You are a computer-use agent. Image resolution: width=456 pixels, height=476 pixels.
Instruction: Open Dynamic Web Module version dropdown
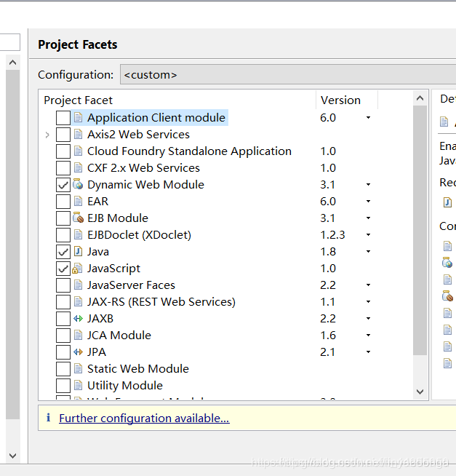point(368,185)
